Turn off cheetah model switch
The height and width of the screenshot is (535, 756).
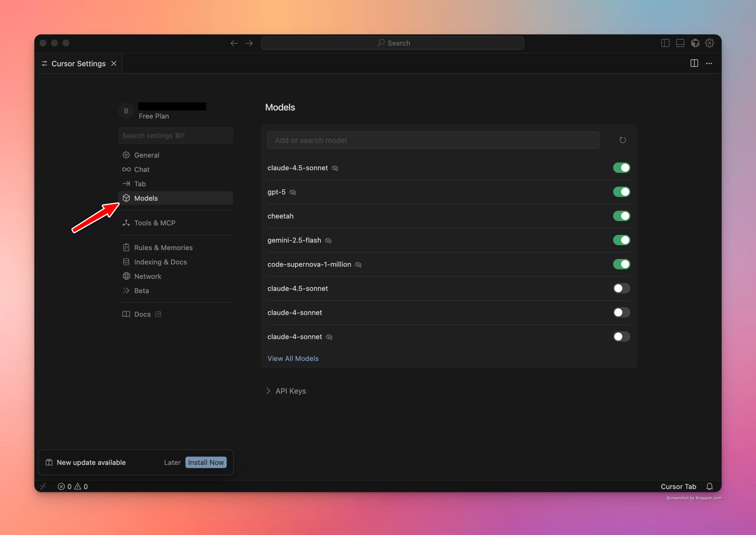tap(621, 216)
